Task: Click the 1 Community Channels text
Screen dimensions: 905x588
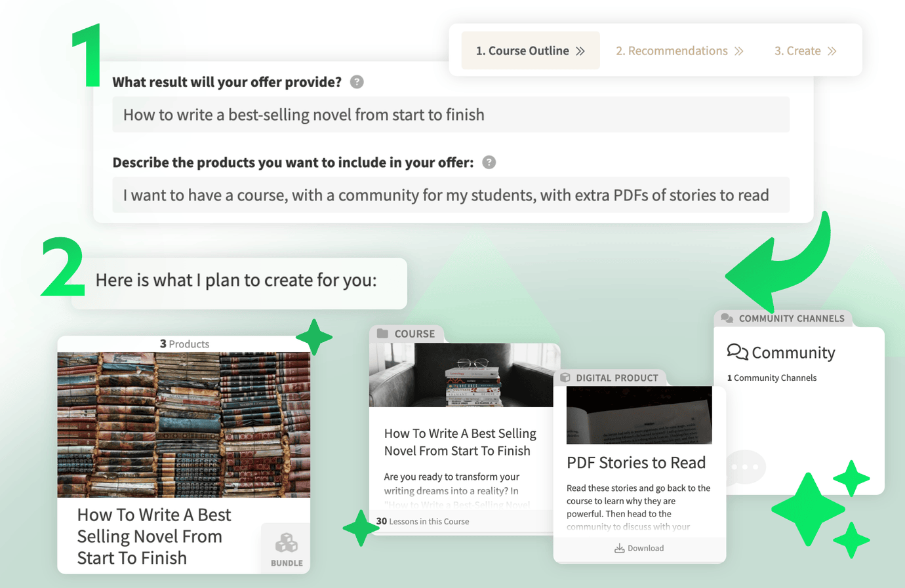Action: pyautogui.click(x=772, y=378)
